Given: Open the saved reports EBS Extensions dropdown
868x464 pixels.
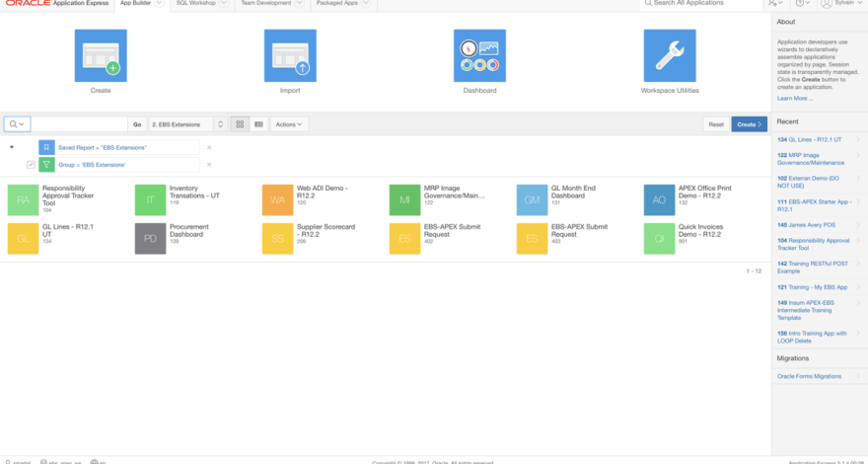Looking at the screenshot, I should (x=188, y=124).
